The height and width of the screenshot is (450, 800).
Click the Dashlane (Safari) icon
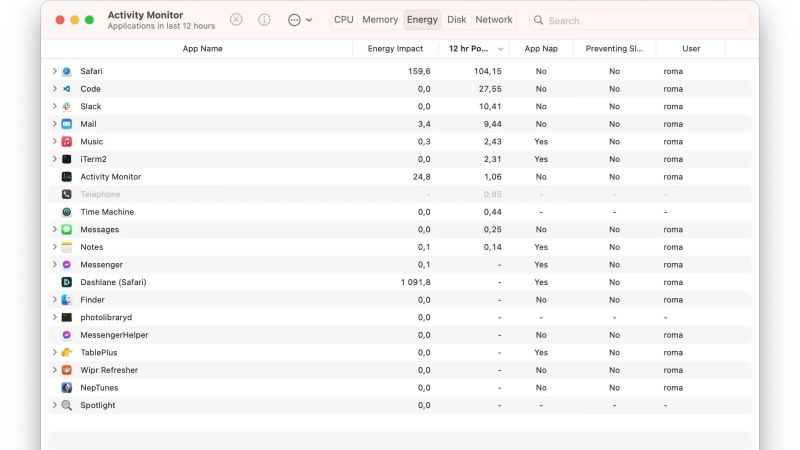pos(67,282)
